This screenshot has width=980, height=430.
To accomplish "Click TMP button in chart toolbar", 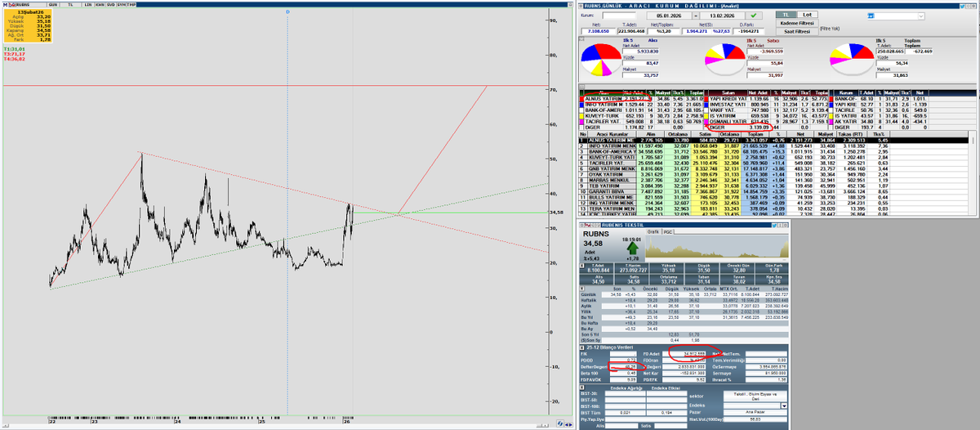I will click(131, 4).
